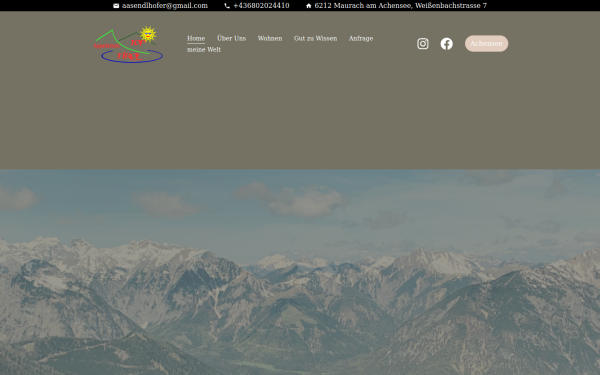Click the Maurach am Achensee address text
The image size is (600, 375).
point(400,6)
